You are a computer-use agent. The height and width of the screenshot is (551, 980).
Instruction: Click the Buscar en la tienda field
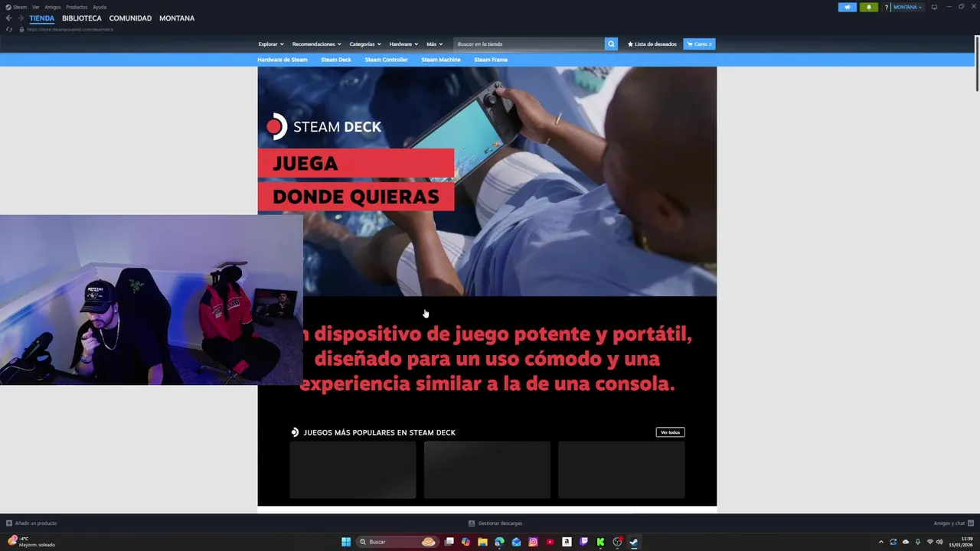click(529, 44)
